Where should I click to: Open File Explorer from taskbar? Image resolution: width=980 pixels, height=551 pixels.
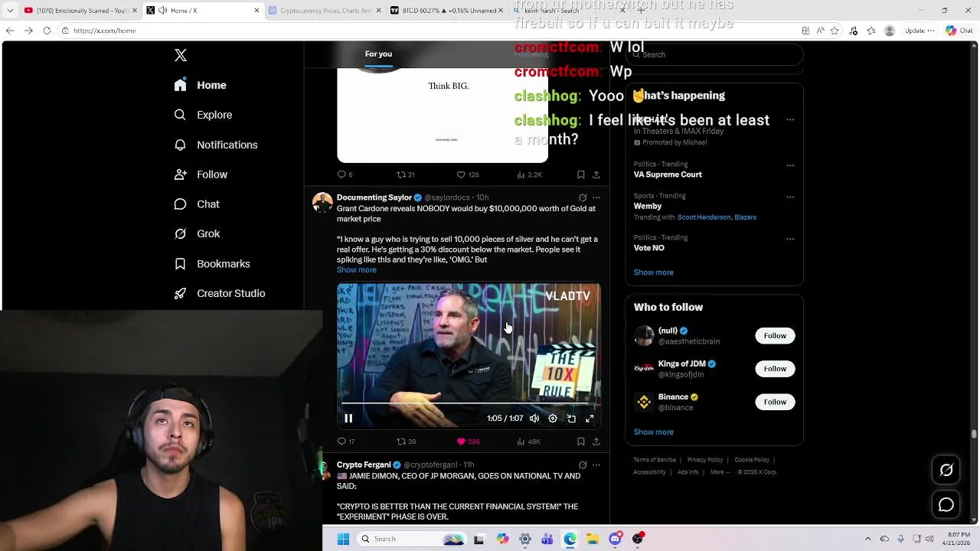[x=593, y=539]
